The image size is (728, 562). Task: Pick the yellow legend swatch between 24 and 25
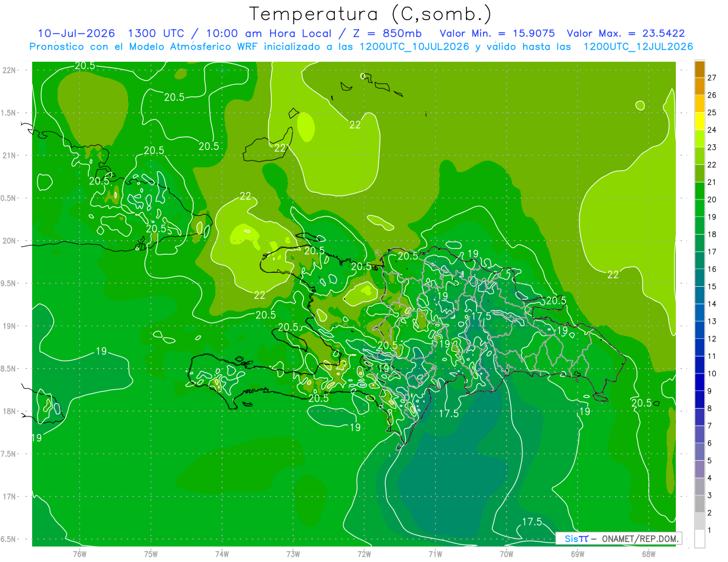(x=699, y=122)
